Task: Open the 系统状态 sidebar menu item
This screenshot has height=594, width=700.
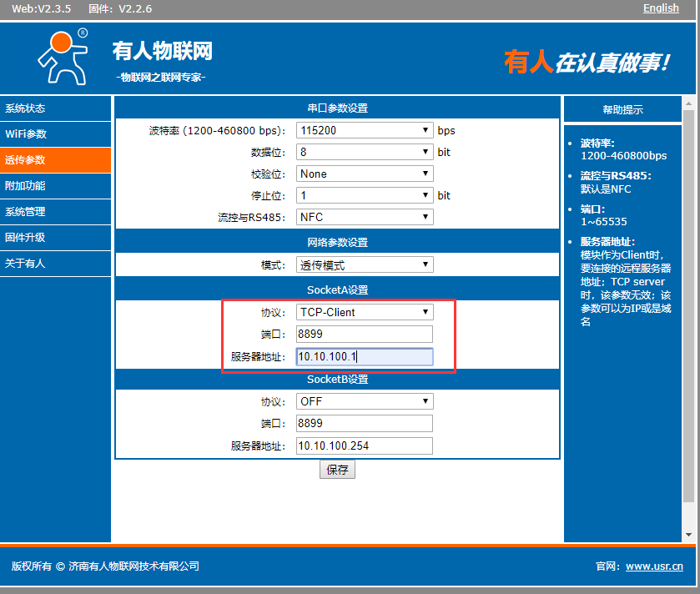Action: (25, 108)
